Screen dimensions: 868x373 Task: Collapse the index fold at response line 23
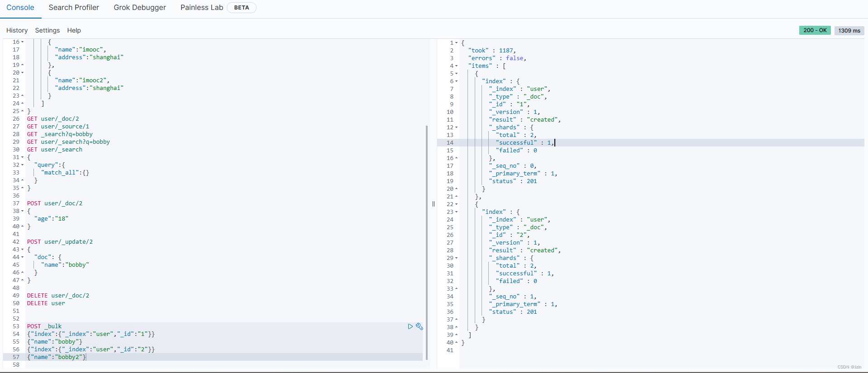tap(457, 212)
